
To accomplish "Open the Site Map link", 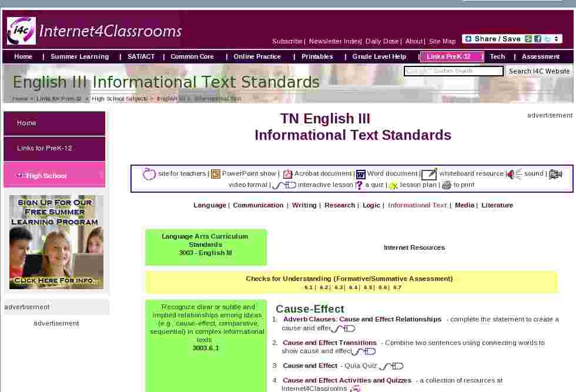I will click(442, 41).
